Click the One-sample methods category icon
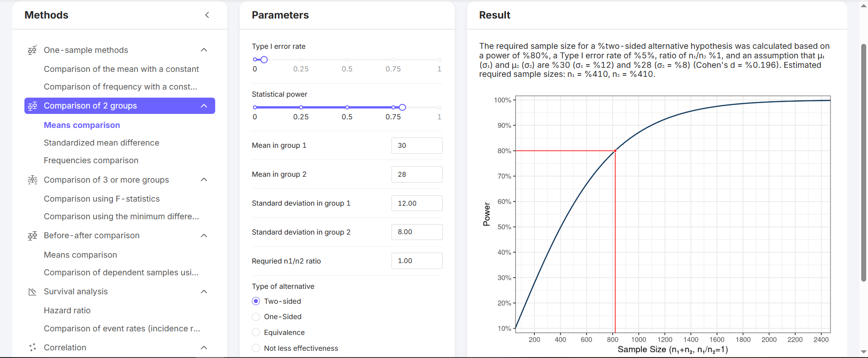868x358 pixels. [x=32, y=50]
